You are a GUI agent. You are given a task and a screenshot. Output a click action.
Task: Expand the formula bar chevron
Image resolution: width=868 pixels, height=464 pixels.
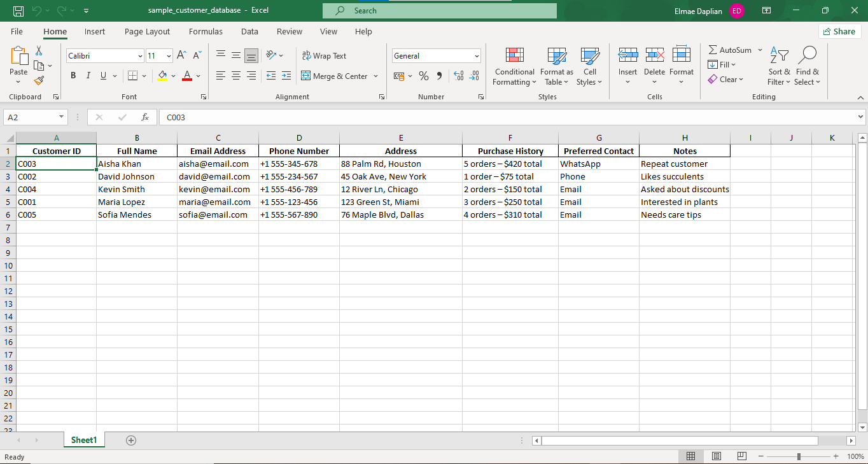pyautogui.click(x=860, y=117)
